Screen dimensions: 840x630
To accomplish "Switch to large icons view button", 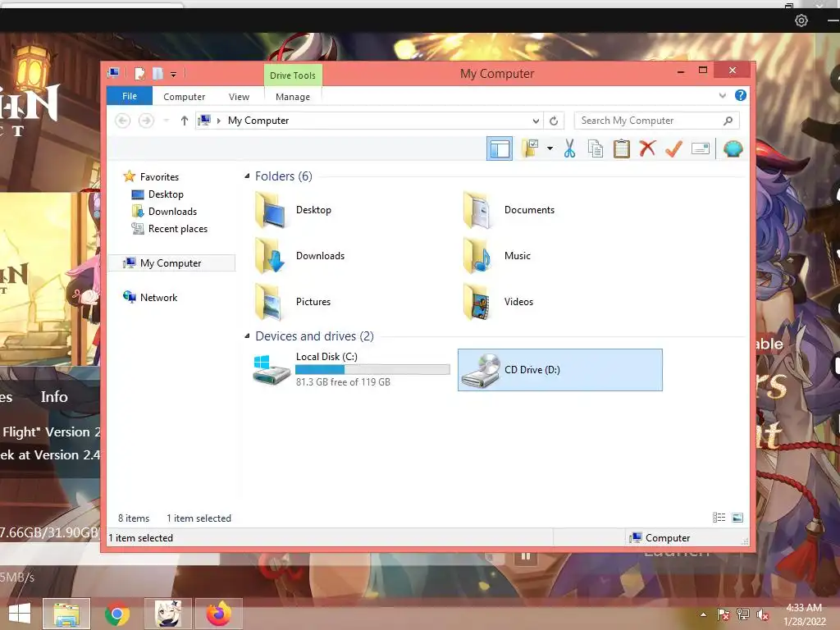I will (x=737, y=517).
